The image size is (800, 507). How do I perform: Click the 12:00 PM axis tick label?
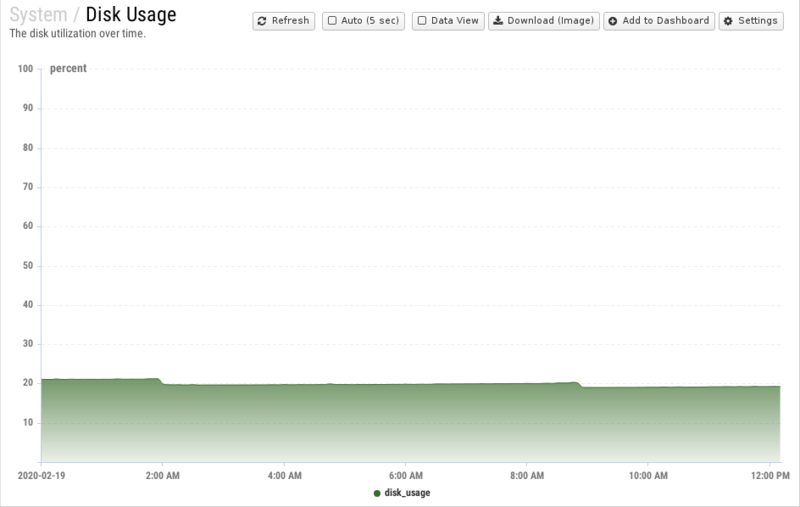coord(770,475)
